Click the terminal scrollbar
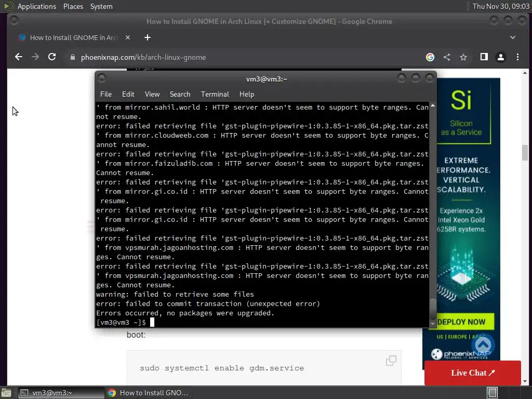 coord(433,309)
